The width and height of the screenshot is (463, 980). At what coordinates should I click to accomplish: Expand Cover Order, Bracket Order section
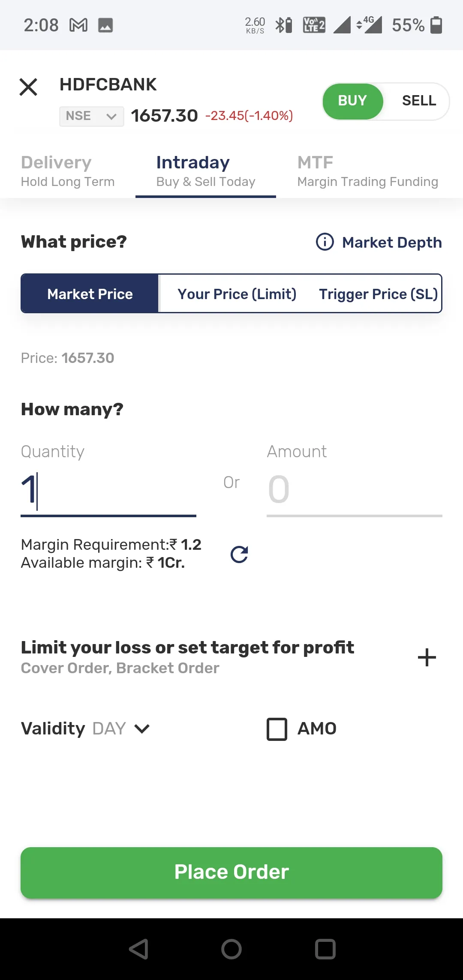tap(427, 657)
